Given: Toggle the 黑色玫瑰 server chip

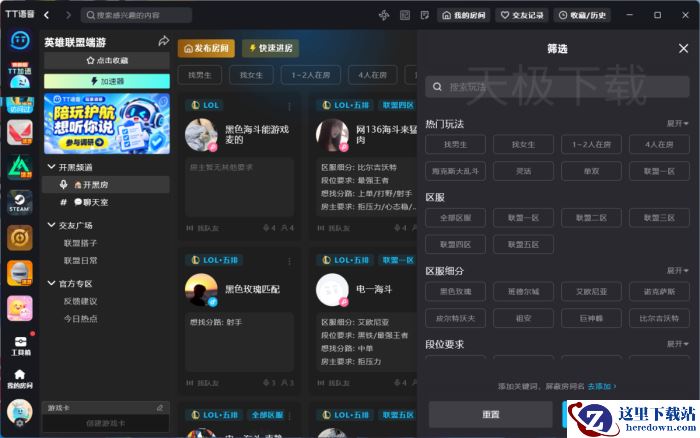Looking at the screenshot, I should (x=455, y=292).
